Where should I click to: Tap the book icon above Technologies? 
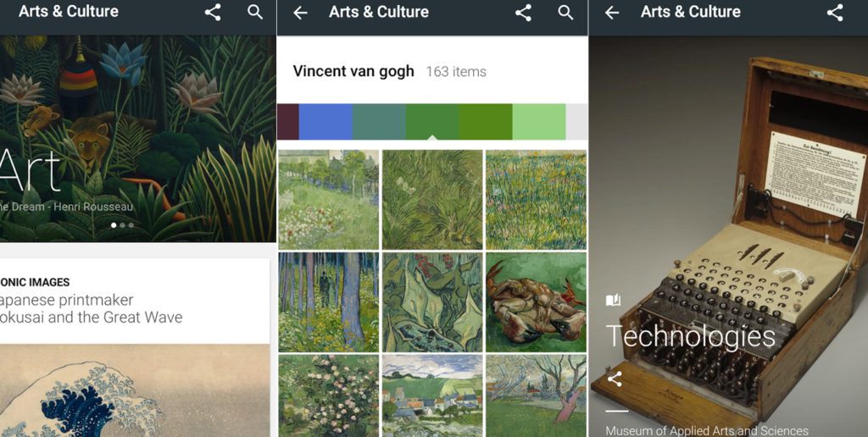(x=614, y=301)
